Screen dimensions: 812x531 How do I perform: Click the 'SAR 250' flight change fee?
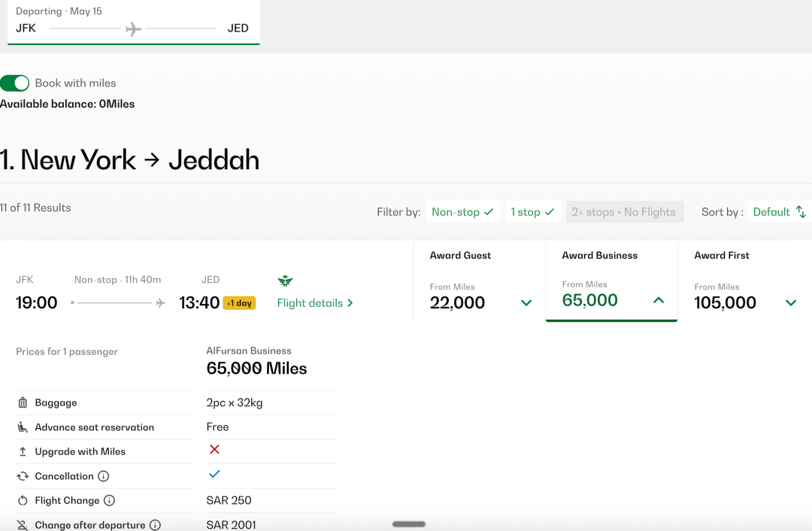[229, 500]
